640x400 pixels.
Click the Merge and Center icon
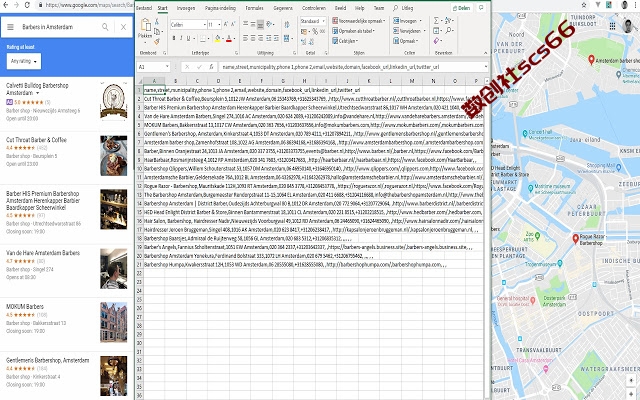(287, 38)
